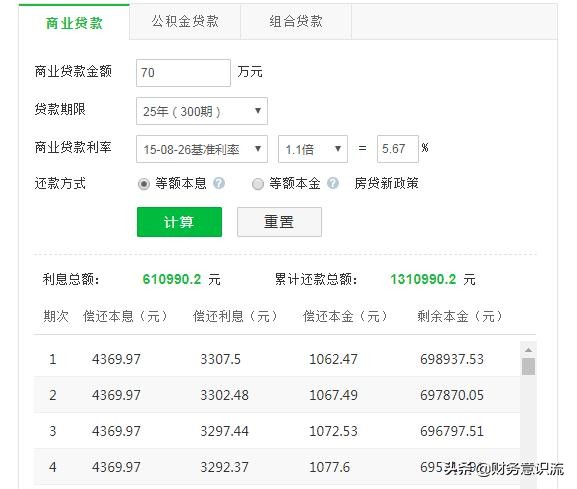Click the 商业贷款金额 input field
Viewport: 577px width, 489px height.
click(x=183, y=73)
